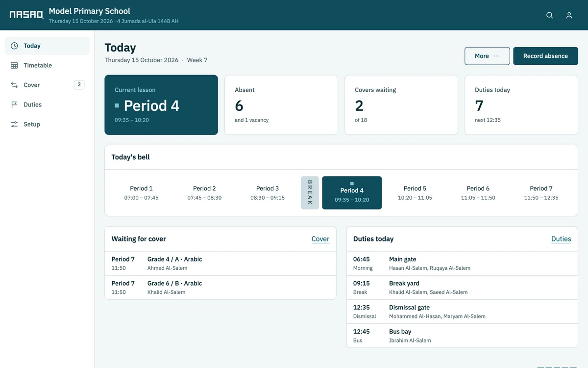
Task: Click the Duties flag icon
Action: click(14, 105)
